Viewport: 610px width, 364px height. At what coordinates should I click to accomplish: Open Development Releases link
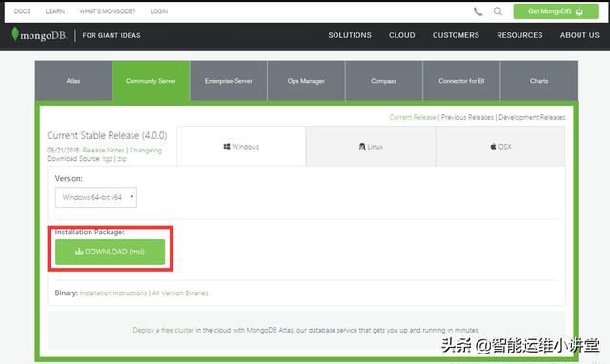click(x=532, y=117)
